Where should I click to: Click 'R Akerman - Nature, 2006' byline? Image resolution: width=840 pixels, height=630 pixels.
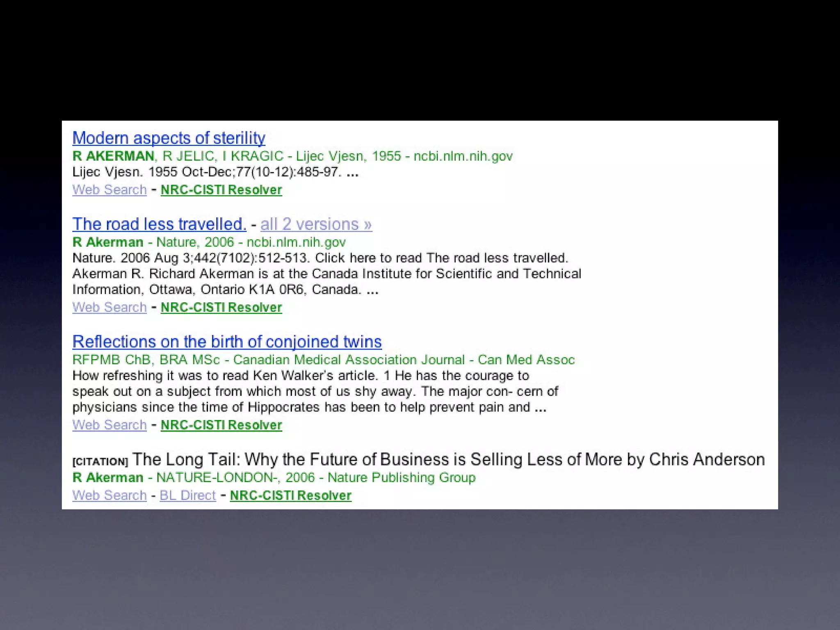click(x=153, y=242)
